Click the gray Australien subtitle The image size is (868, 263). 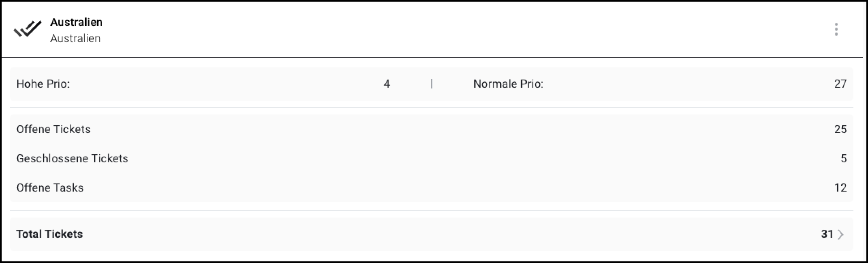(x=75, y=39)
